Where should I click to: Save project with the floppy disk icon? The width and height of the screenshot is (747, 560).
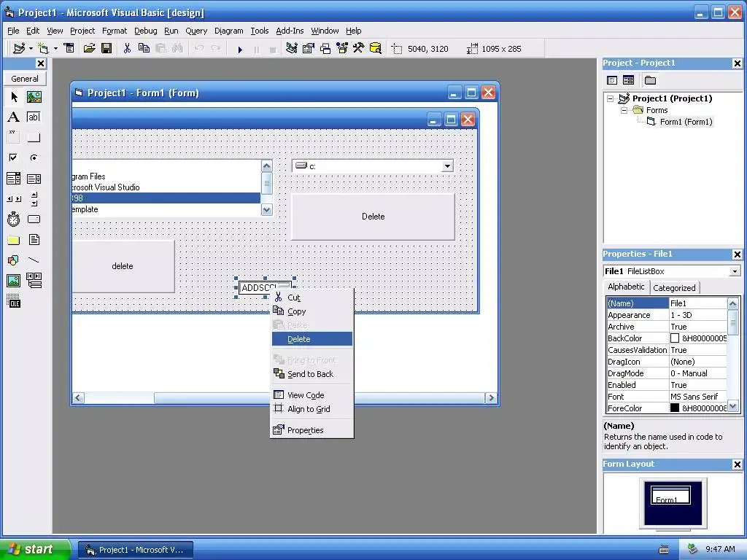click(107, 48)
